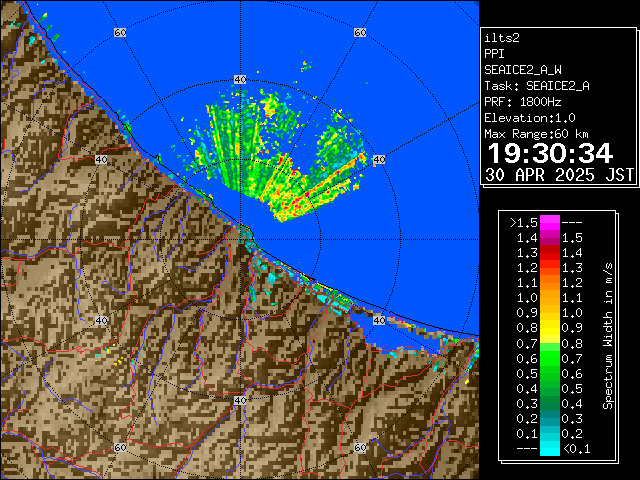Click the cyan bottom band of color scale
Image resolution: width=640 pixels, height=480 pixels.
coord(550,448)
